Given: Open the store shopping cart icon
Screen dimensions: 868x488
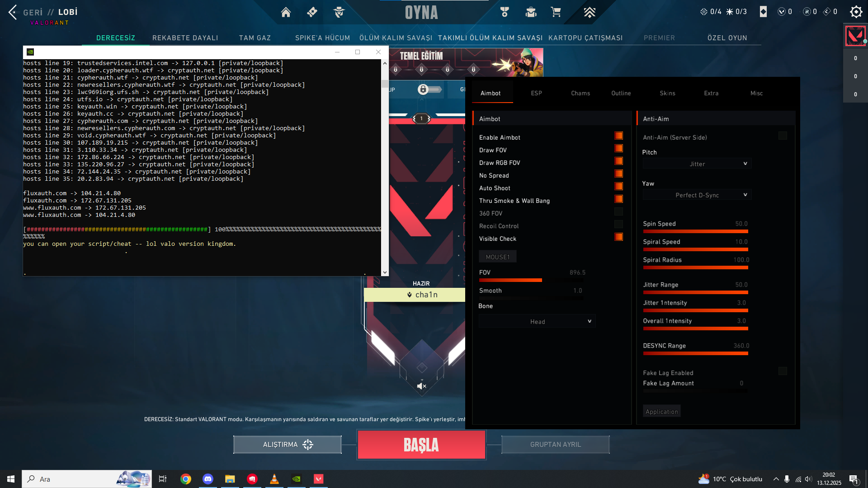Looking at the screenshot, I should (556, 12).
